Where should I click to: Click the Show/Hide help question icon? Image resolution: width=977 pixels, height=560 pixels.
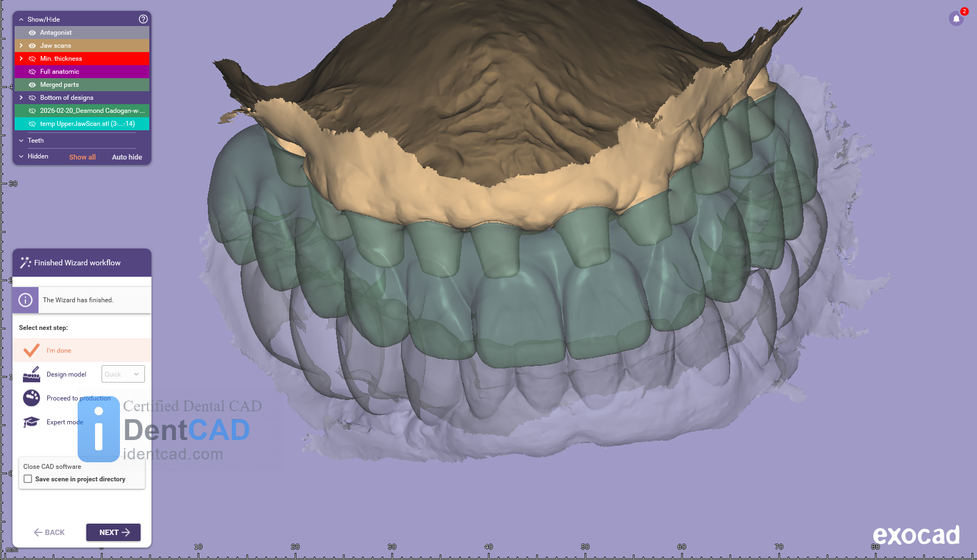tap(143, 19)
